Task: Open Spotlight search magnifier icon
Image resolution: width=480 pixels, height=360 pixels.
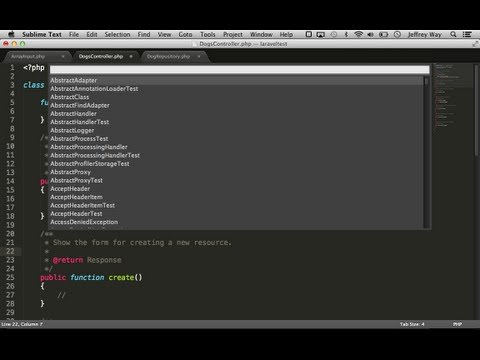Action: coord(453,34)
